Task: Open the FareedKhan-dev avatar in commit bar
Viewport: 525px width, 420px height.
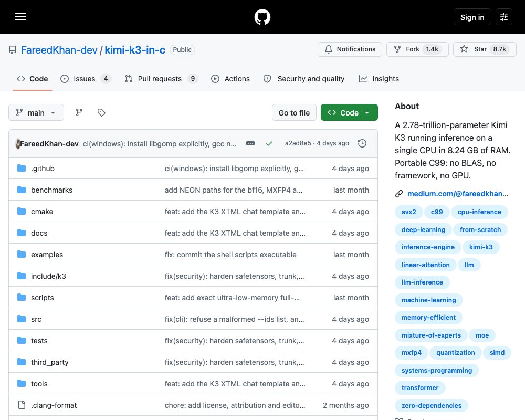Action: click(x=17, y=144)
